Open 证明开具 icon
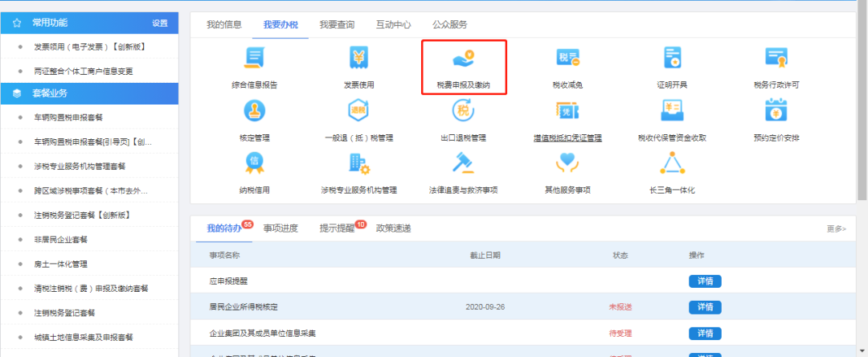Viewport: 868px width, 357px height. point(672,58)
